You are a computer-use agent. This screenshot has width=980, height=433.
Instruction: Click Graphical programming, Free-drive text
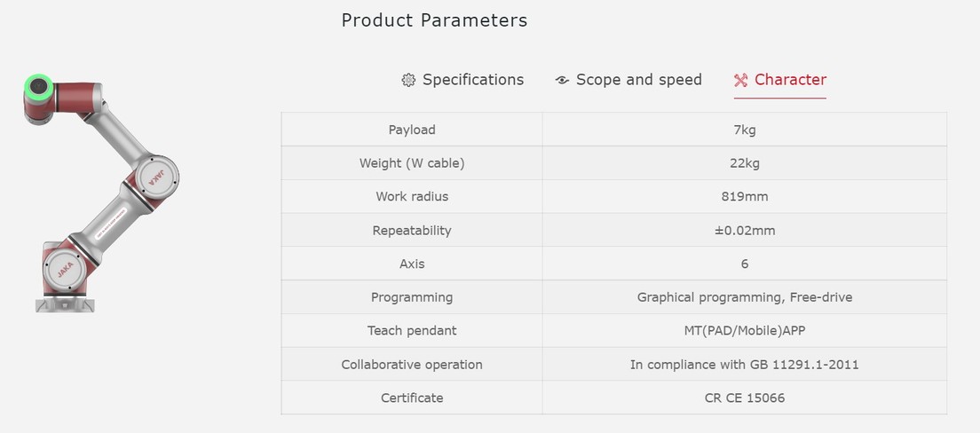tap(744, 297)
